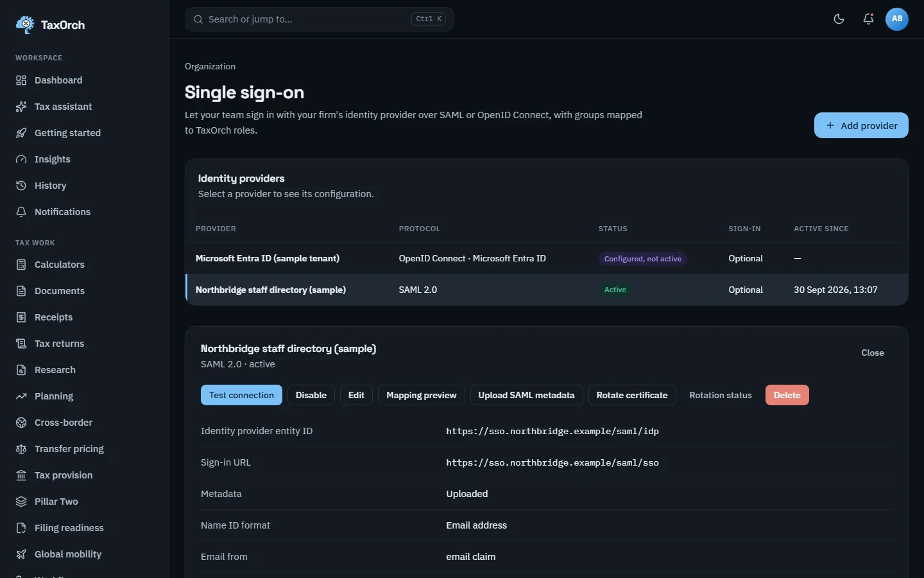Click the Active status badge
This screenshot has width=924, height=578.
tap(615, 290)
